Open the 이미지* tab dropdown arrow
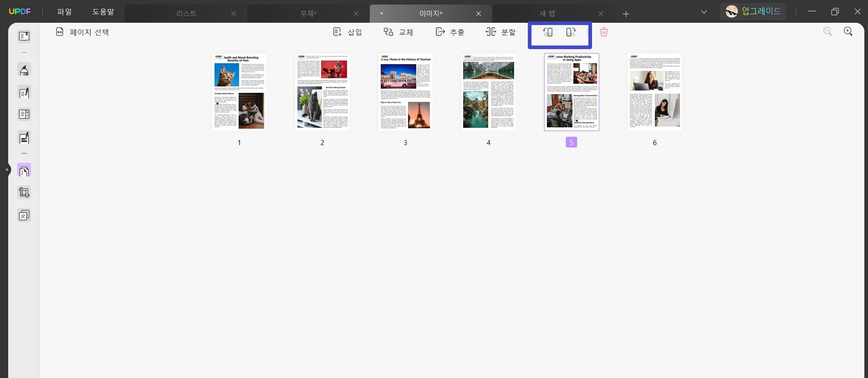Viewport: 868px width, 378px height. point(382,14)
